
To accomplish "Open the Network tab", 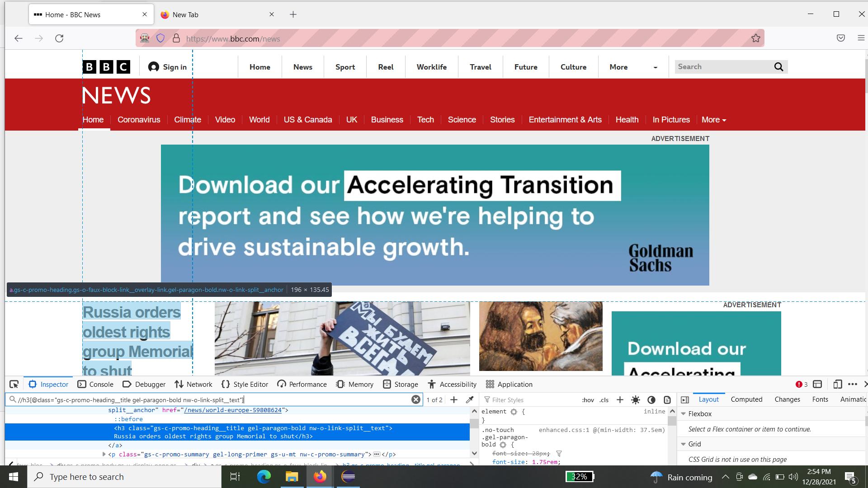I will point(193,385).
